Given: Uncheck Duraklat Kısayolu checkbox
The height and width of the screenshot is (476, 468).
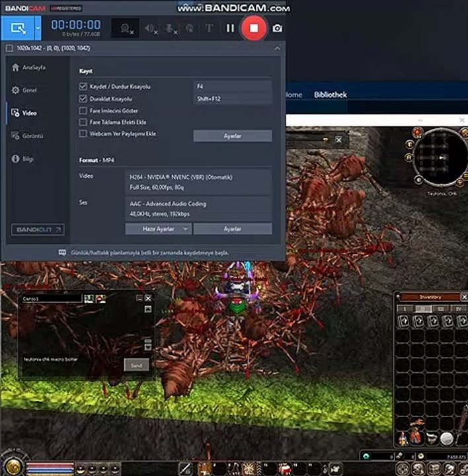Looking at the screenshot, I should 83,99.
